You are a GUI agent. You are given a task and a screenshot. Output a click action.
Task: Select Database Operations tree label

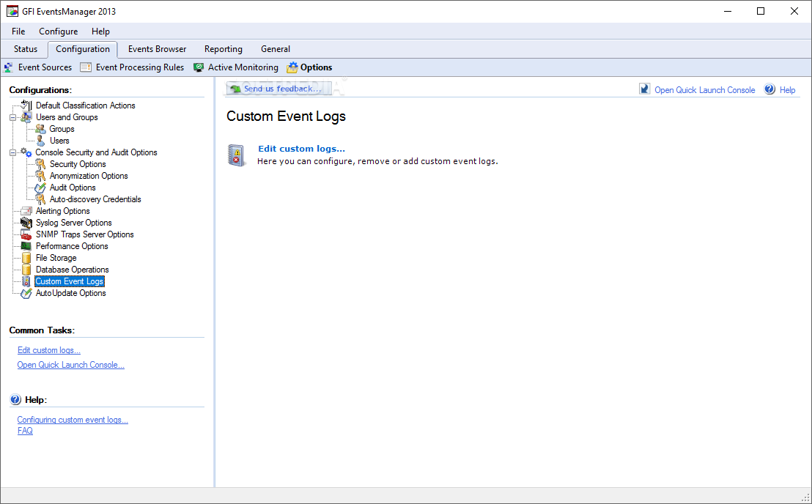[x=72, y=270]
